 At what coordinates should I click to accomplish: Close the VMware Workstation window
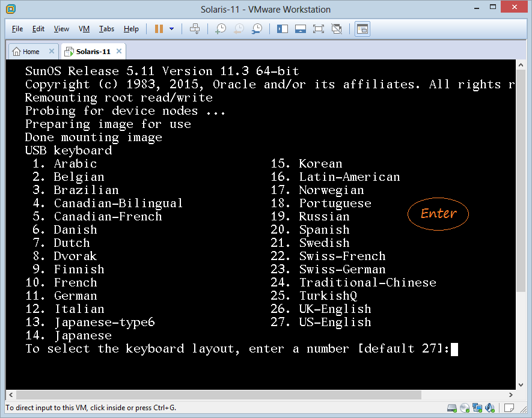515,7
